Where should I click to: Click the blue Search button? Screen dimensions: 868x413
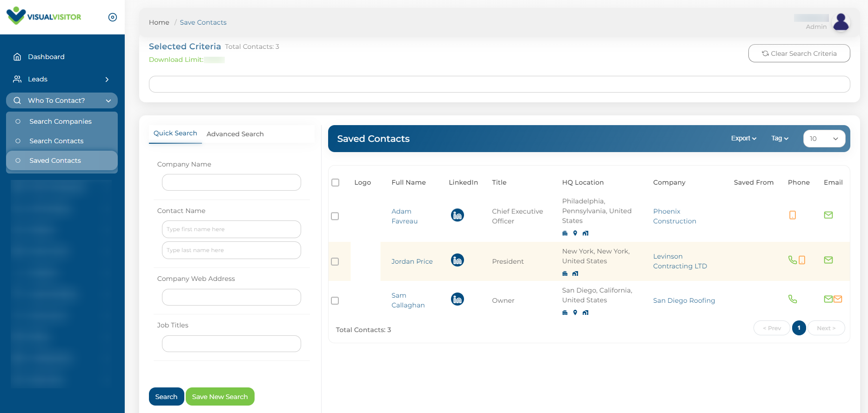click(167, 397)
